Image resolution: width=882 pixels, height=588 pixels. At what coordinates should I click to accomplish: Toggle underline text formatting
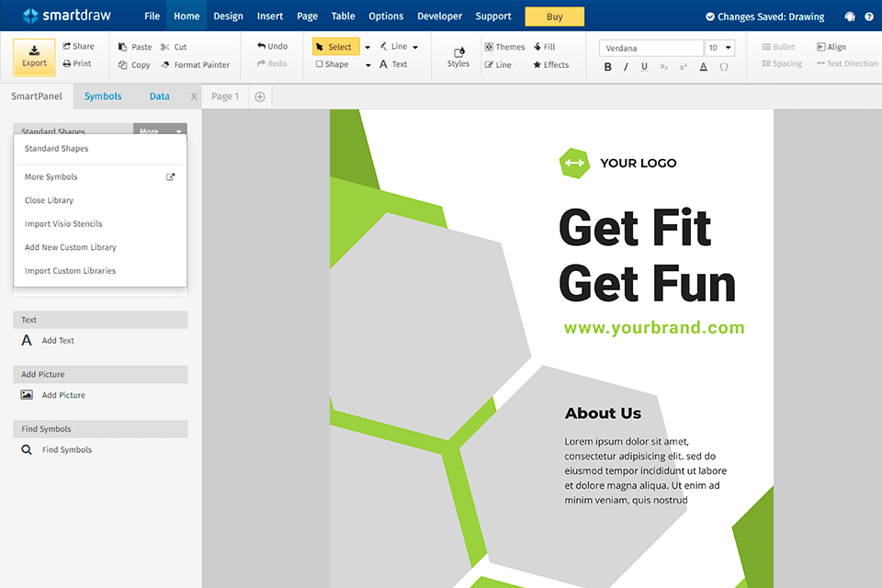tap(644, 67)
